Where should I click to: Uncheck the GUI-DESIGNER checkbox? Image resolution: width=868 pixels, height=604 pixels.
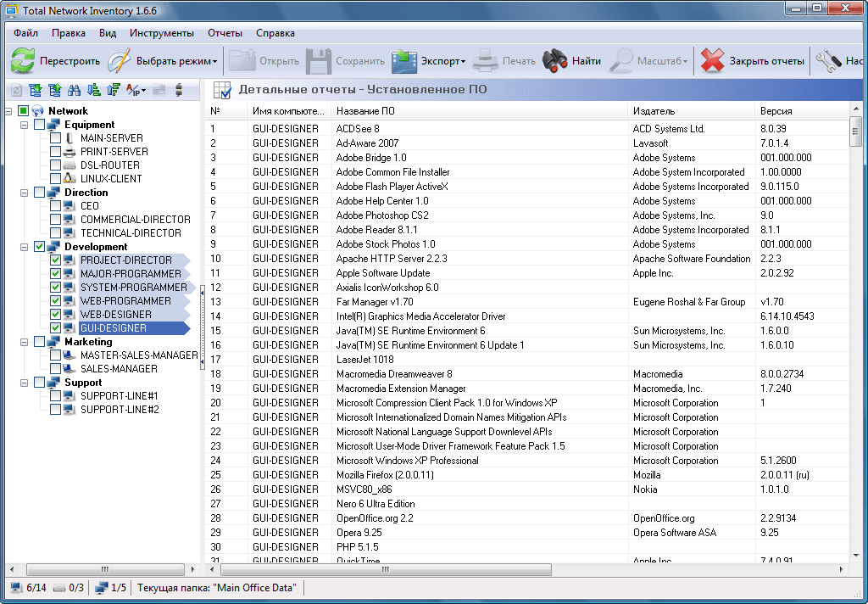tap(55, 327)
